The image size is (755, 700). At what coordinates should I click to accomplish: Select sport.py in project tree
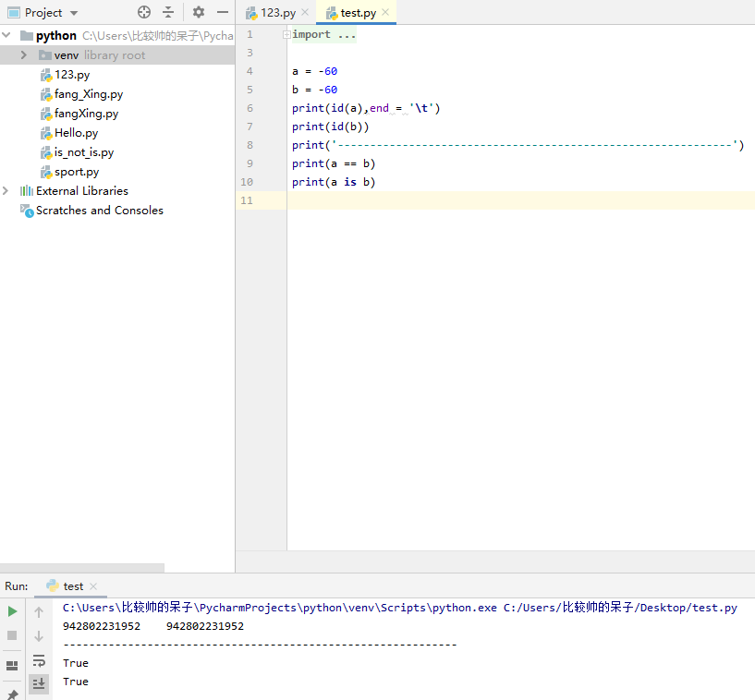[x=77, y=172]
